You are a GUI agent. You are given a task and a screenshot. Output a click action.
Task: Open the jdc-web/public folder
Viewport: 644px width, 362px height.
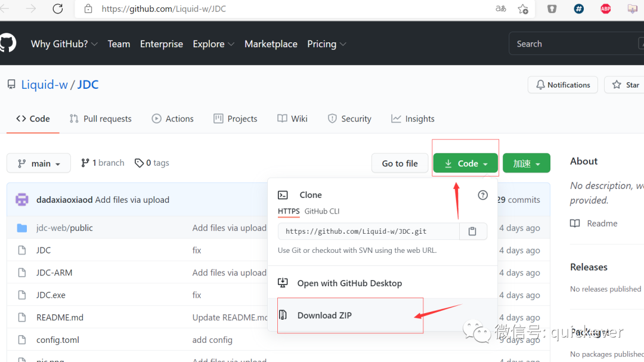click(64, 228)
